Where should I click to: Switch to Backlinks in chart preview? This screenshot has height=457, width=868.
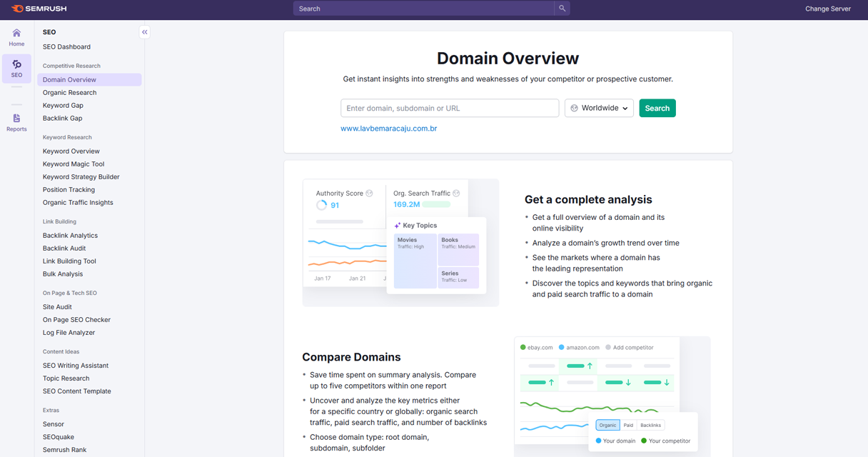(650, 425)
